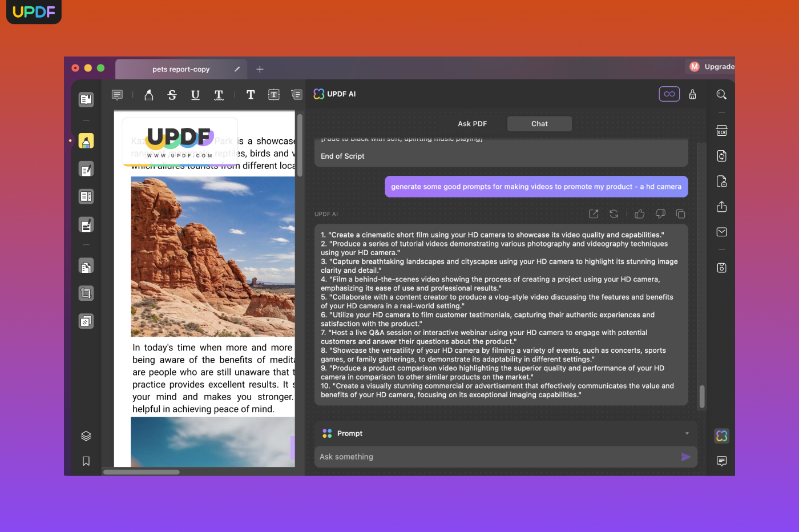Click the Upgrade button
This screenshot has height=532, width=799.
719,67
